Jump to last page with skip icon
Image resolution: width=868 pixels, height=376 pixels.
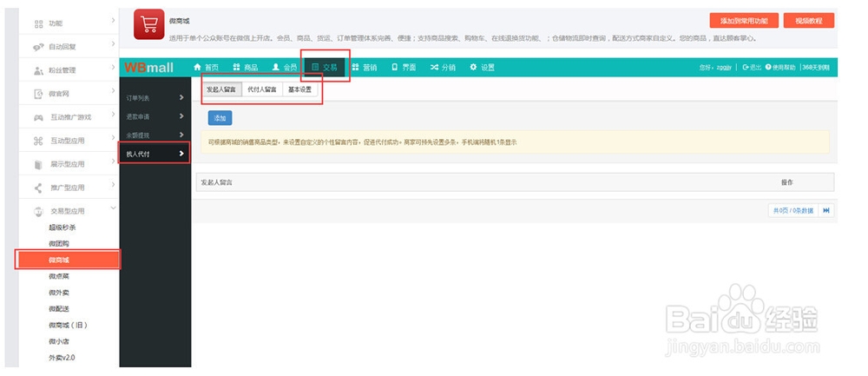[826, 210]
